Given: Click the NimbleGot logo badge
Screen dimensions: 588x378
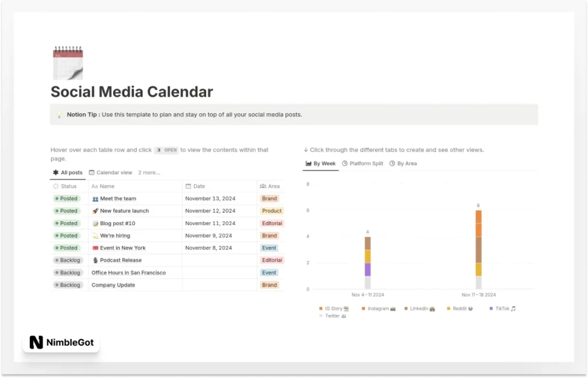Looking at the screenshot, I should (x=61, y=342).
